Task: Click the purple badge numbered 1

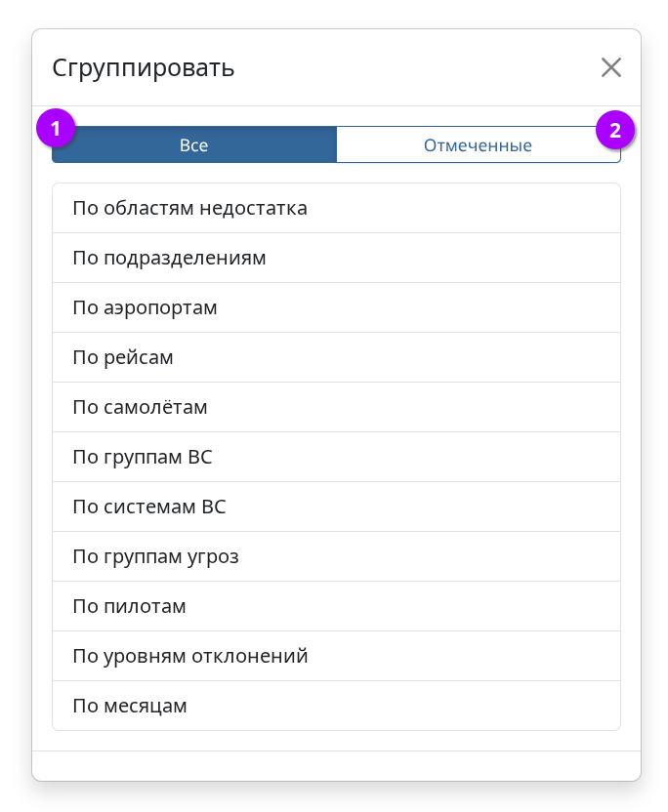Action: [56, 129]
